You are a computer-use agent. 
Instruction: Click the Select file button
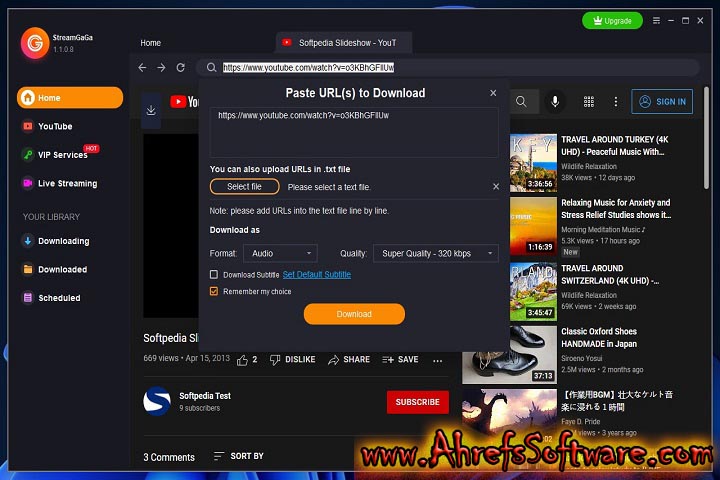tap(244, 187)
